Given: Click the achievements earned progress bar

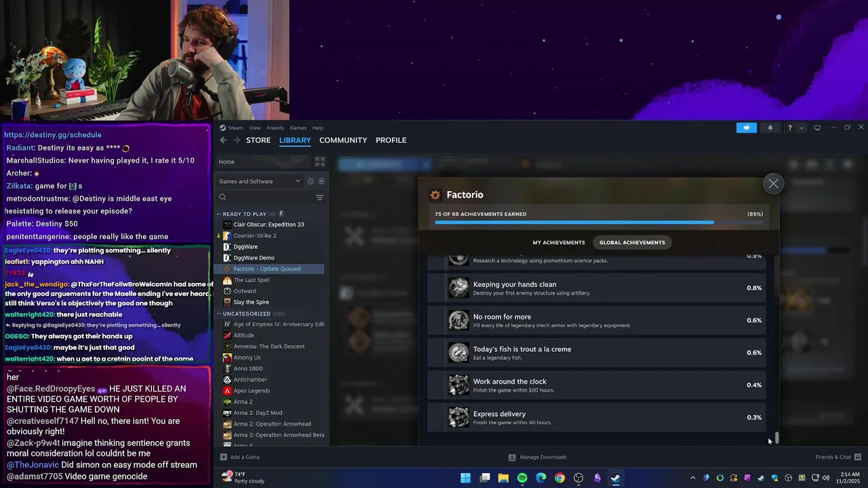Looking at the screenshot, I should (599, 222).
